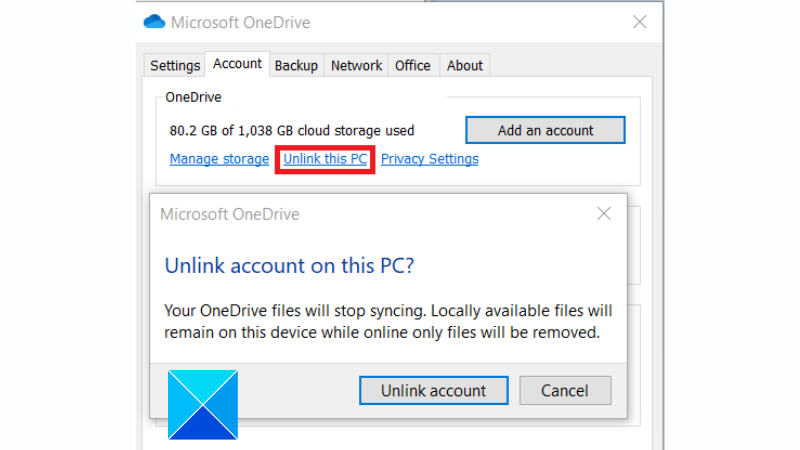
Task: Go to the Network tab
Action: 356,66
